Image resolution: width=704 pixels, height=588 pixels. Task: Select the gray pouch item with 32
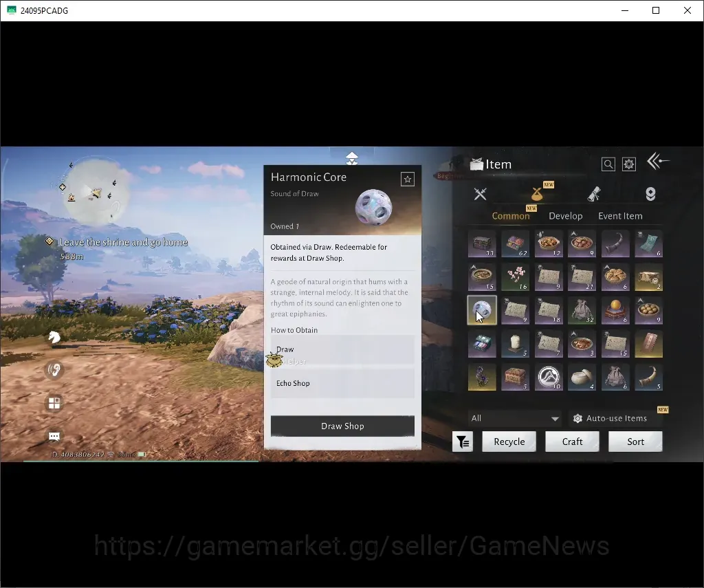pos(582,310)
